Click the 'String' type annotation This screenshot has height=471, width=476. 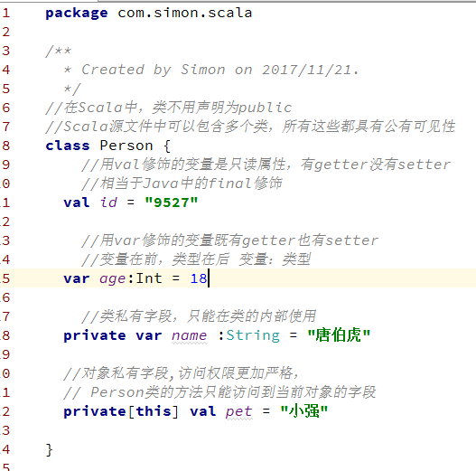[x=253, y=335]
